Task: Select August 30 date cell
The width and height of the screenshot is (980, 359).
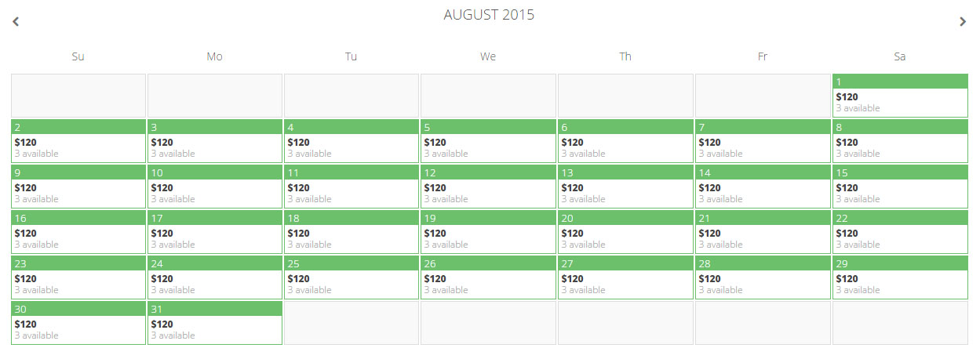Action: coord(78,323)
